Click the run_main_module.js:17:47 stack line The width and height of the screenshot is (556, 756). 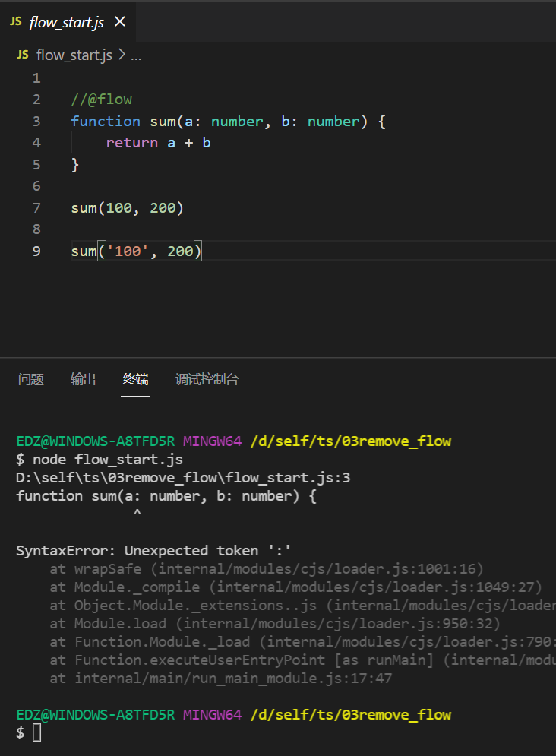point(221,679)
